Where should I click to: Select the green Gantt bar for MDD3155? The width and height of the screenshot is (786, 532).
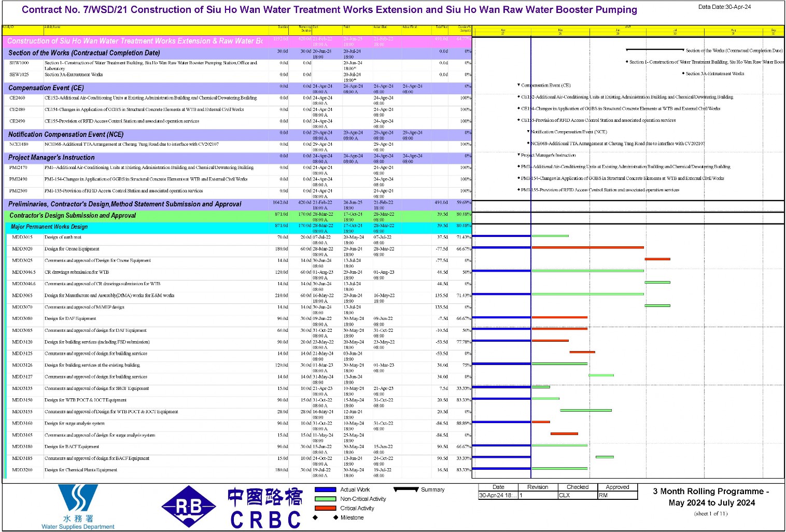point(586,410)
